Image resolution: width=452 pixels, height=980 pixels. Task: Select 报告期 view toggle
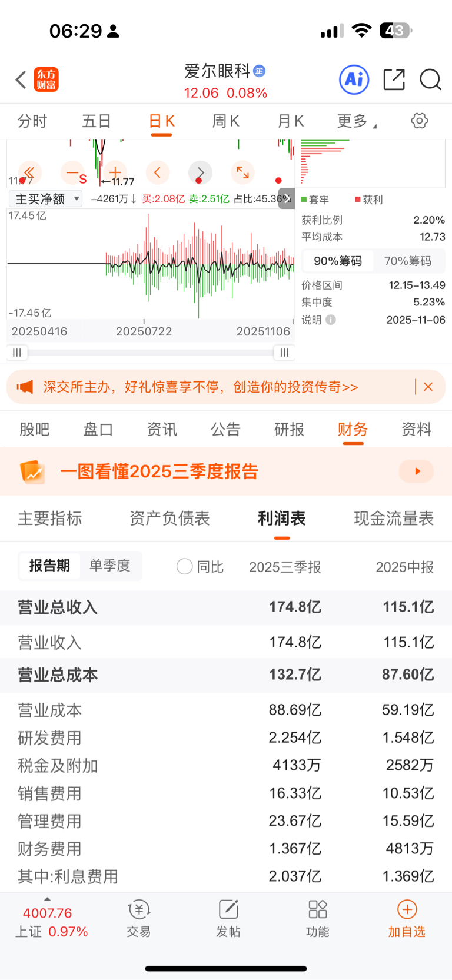(x=49, y=566)
